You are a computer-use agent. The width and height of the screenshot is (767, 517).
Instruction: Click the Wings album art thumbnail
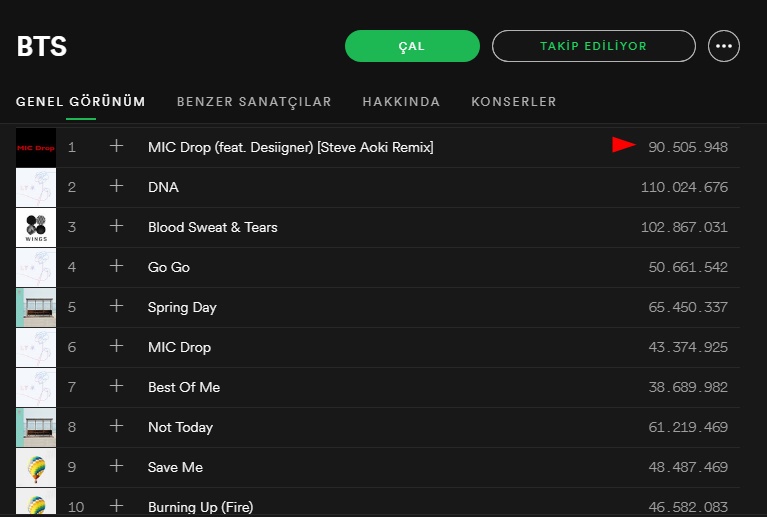(x=36, y=228)
